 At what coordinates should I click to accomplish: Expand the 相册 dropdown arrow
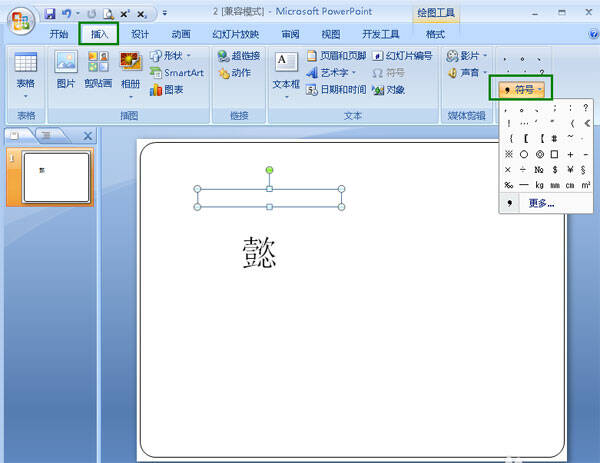[130, 97]
